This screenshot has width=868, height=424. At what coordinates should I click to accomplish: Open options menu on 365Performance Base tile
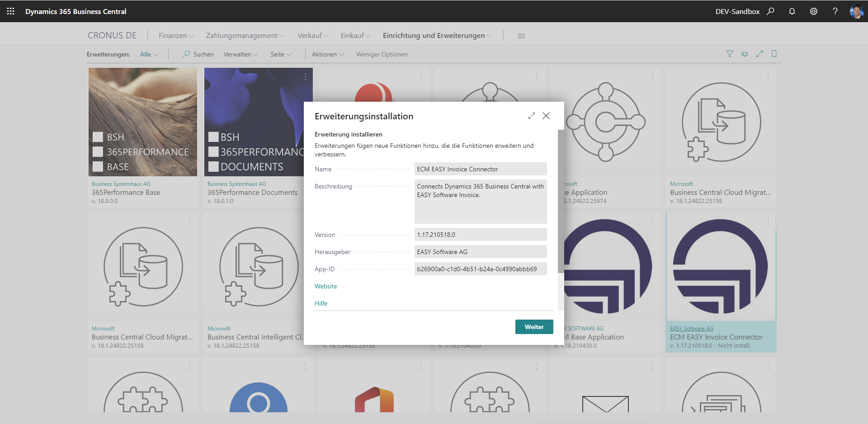190,77
